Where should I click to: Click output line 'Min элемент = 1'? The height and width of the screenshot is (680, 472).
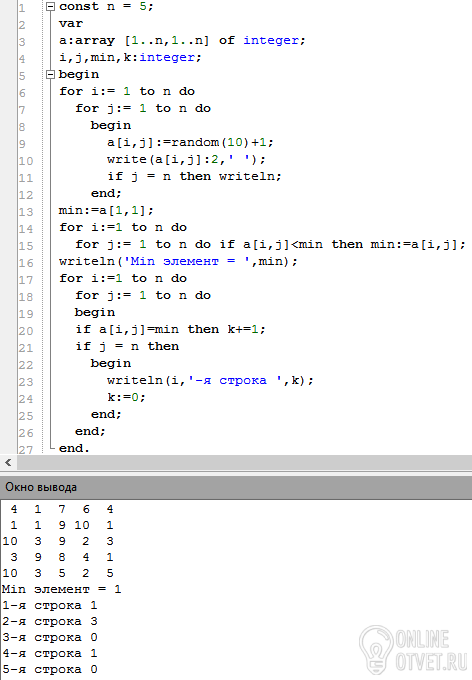[62, 589]
